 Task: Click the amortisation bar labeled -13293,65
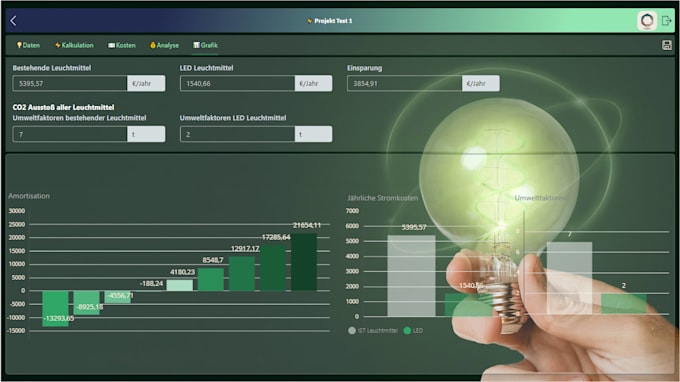point(56,308)
